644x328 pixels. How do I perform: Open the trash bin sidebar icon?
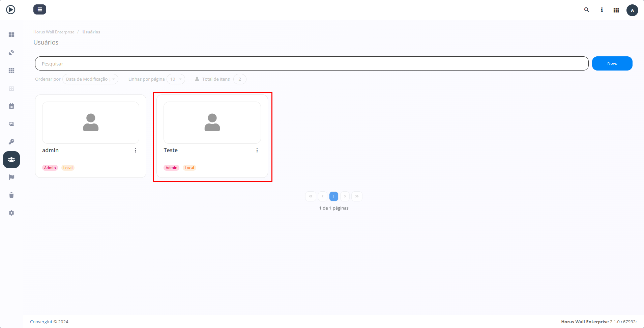pyautogui.click(x=11, y=195)
